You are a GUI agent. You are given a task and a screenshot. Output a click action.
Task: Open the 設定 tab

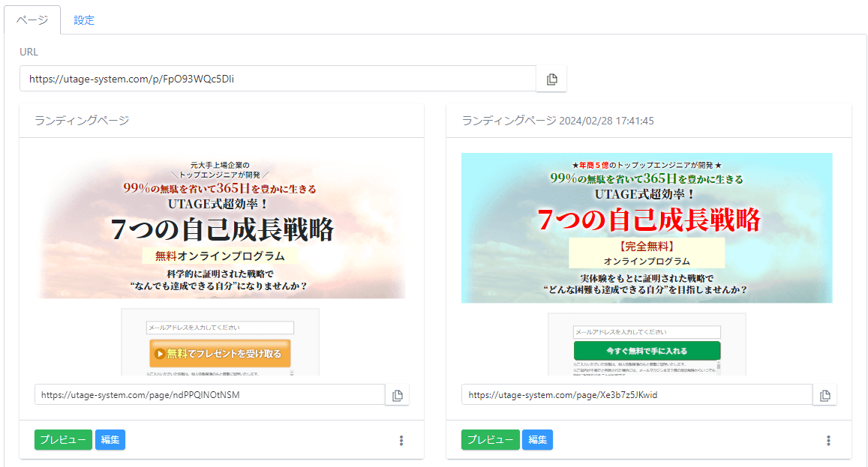pyautogui.click(x=84, y=20)
